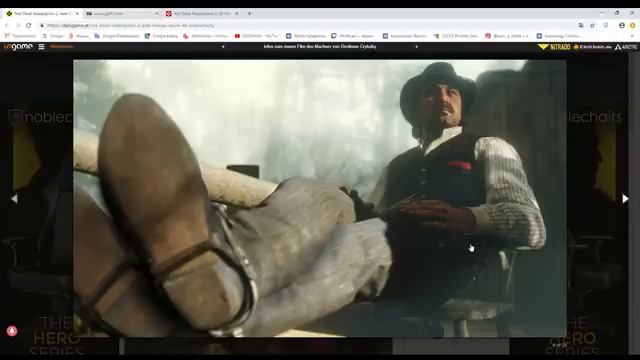The height and width of the screenshot is (360, 640).
Task: Click the Arctic sponsor logo
Action: tap(626, 47)
